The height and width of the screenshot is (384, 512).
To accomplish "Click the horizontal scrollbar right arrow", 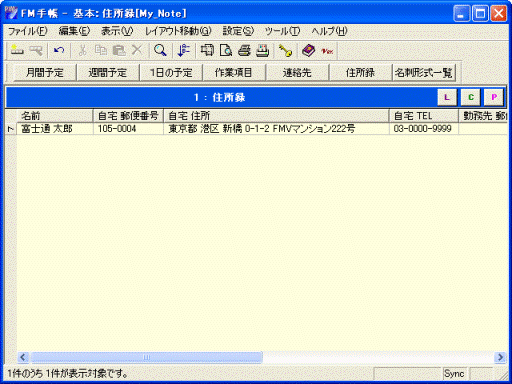I will pyautogui.click(x=500, y=357).
